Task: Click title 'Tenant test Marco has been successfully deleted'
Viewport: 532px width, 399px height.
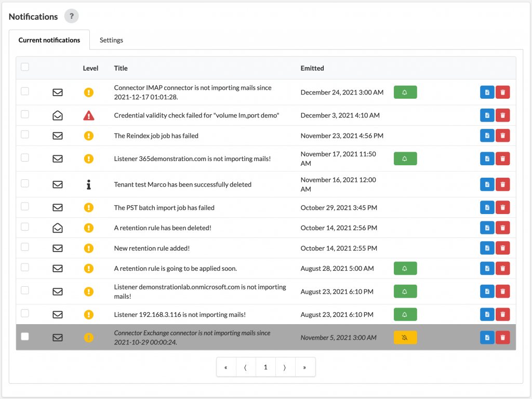Action: click(x=182, y=184)
